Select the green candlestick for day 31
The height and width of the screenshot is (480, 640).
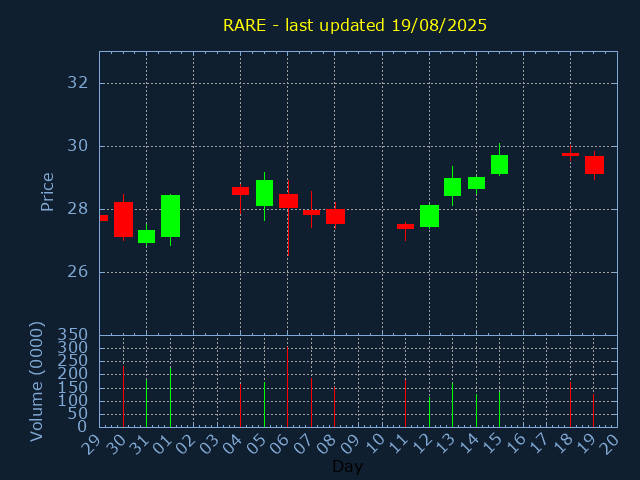tap(147, 236)
